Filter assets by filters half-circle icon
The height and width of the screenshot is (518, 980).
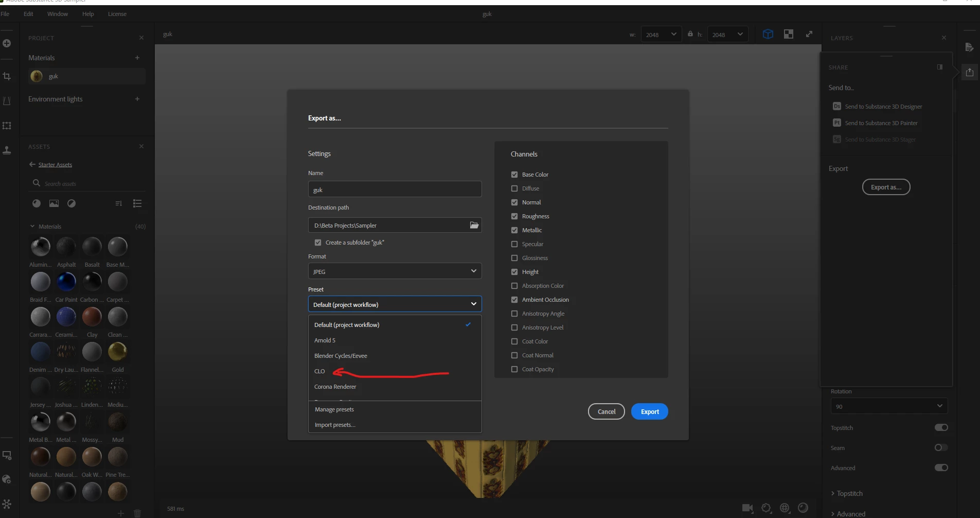(72, 203)
